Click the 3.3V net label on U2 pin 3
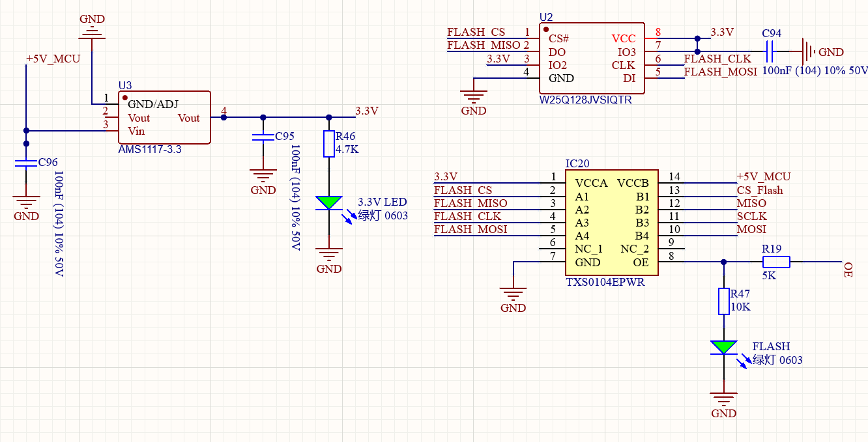Screen dimensions: 868x442 (x=499, y=59)
